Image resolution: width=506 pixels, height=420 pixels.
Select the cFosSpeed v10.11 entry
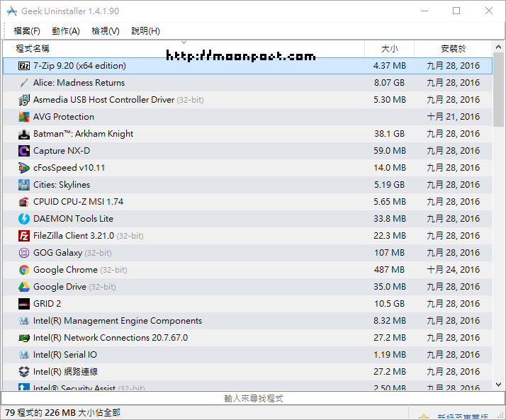[248, 168]
